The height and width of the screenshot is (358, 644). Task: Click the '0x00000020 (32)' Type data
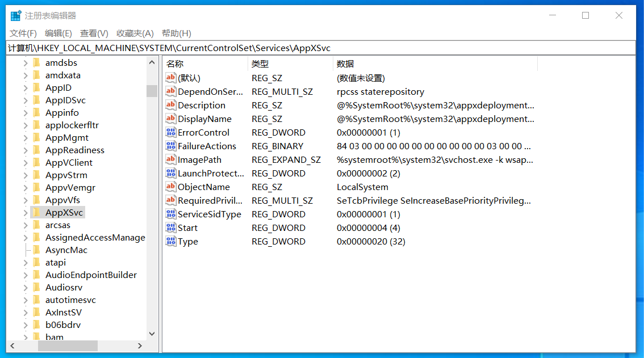tap(371, 241)
